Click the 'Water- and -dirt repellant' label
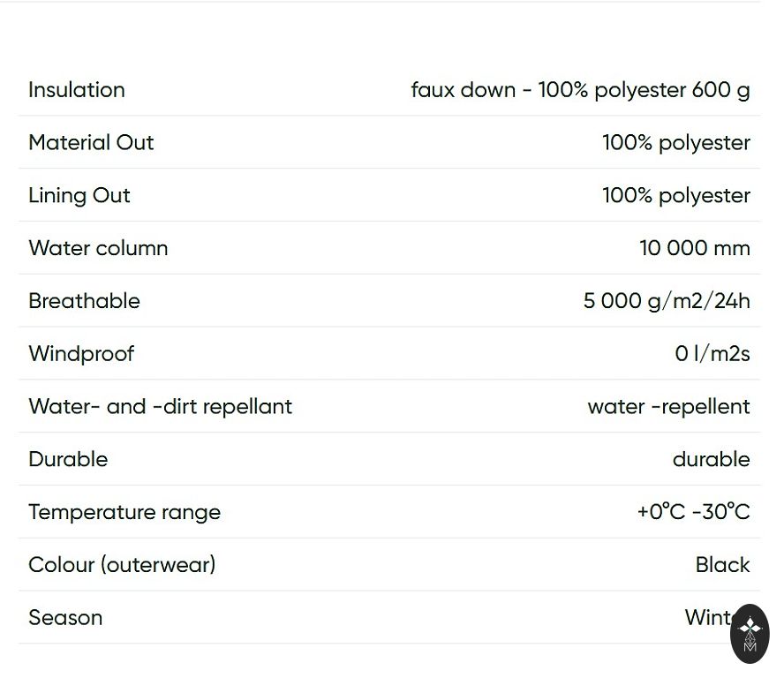The height and width of the screenshot is (678, 784). point(160,407)
